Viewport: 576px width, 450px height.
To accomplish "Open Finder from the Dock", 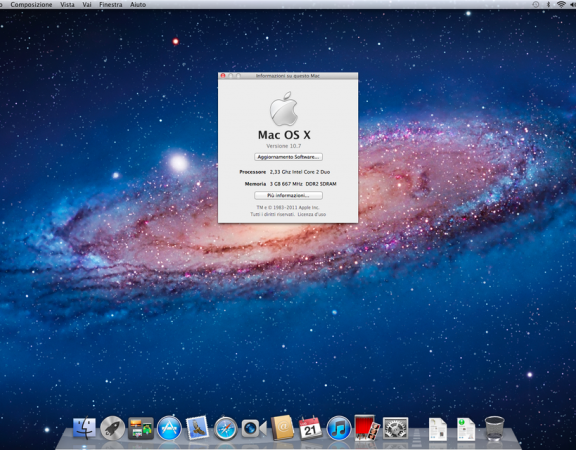I will click(84, 428).
